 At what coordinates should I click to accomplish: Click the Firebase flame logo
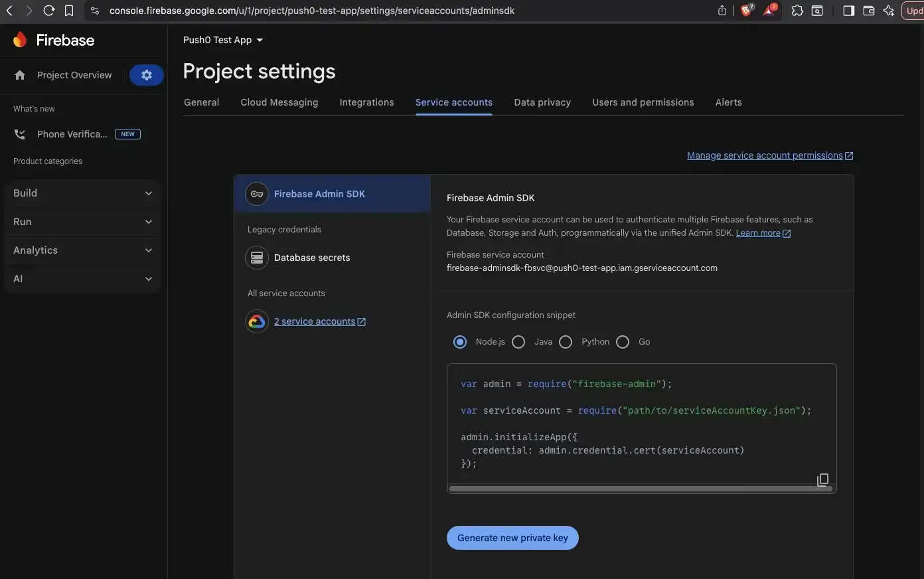tap(19, 39)
